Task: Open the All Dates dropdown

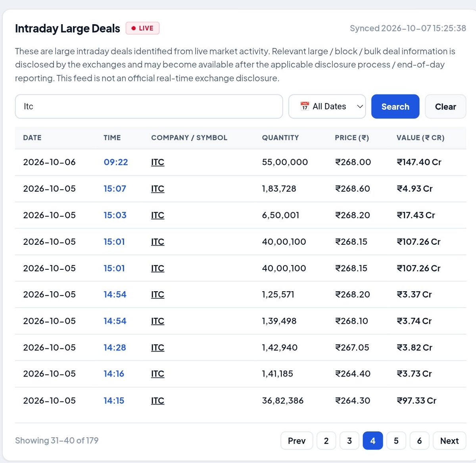Action: 327,106
